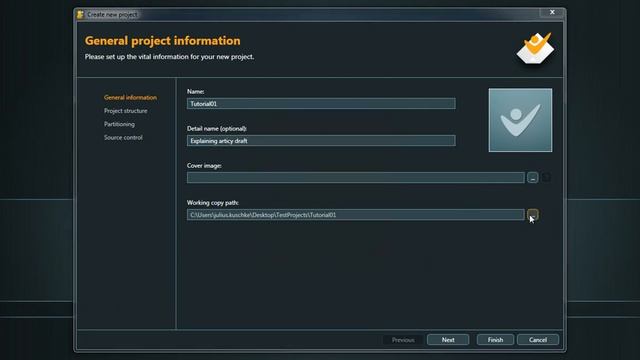Viewport: 640px width, 360px height.
Task: Go to Next wizard page
Action: 448,340
